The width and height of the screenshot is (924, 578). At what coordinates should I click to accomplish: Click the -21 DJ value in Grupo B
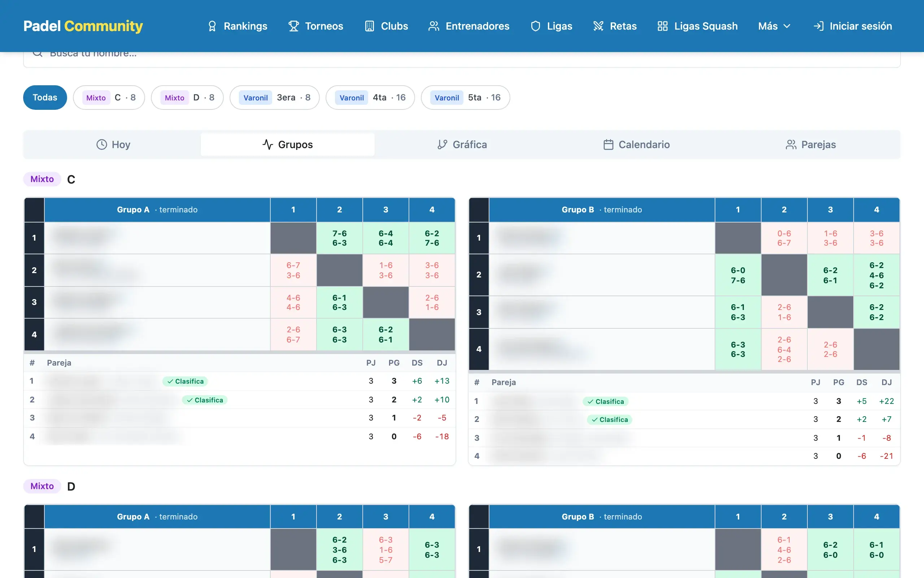(x=886, y=456)
